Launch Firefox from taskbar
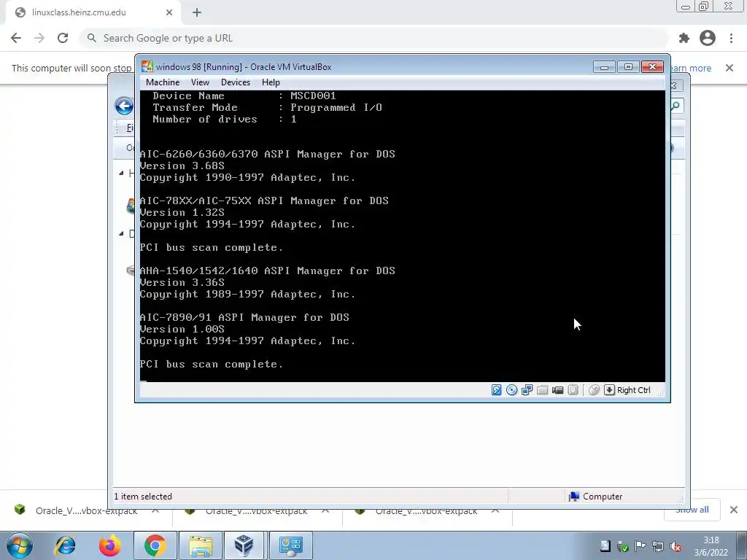 click(109, 545)
